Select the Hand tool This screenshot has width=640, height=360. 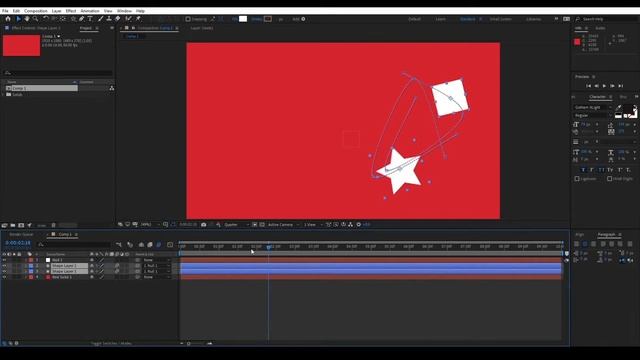click(x=27, y=19)
